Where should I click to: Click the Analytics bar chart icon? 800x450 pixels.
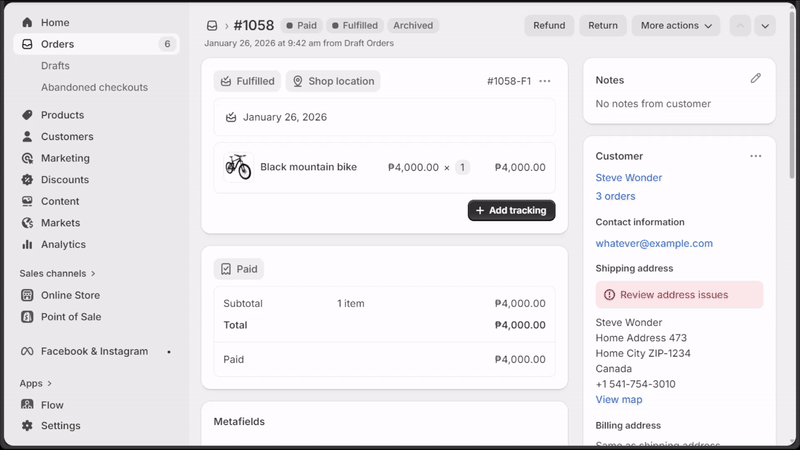tap(27, 244)
